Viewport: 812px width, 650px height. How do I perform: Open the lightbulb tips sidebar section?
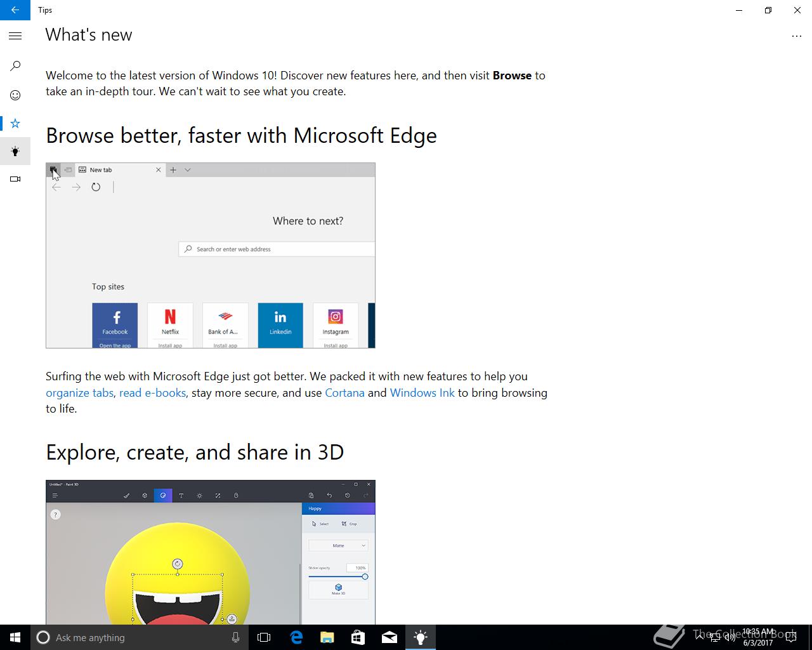(15, 151)
